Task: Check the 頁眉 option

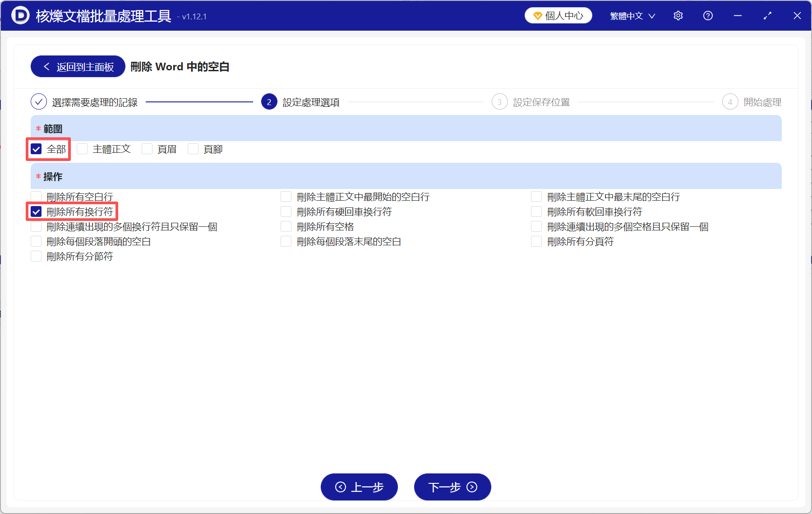Action: pyautogui.click(x=147, y=149)
